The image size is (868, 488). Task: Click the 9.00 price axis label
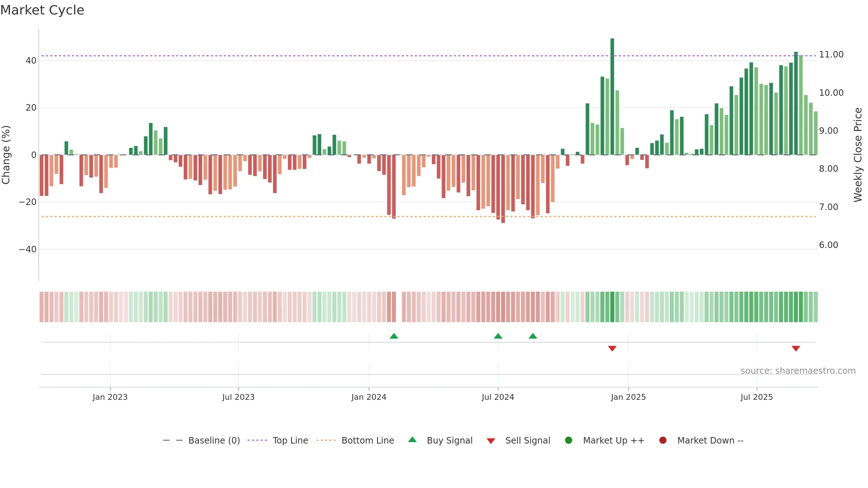pyautogui.click(x=829, y=131)
